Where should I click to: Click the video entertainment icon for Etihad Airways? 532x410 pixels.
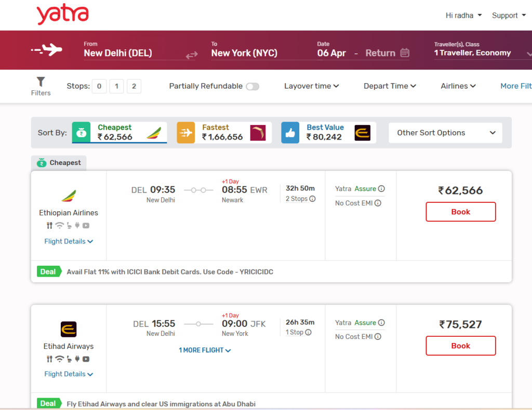86,359
